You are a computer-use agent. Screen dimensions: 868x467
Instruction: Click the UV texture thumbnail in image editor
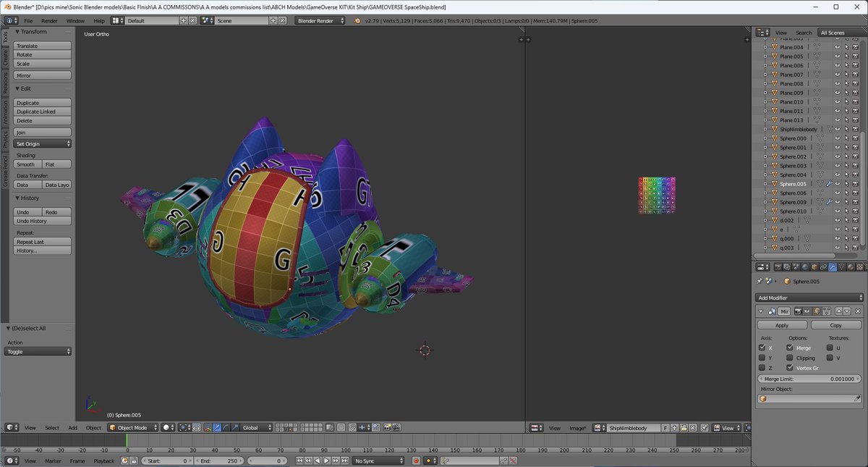[657, 195]
